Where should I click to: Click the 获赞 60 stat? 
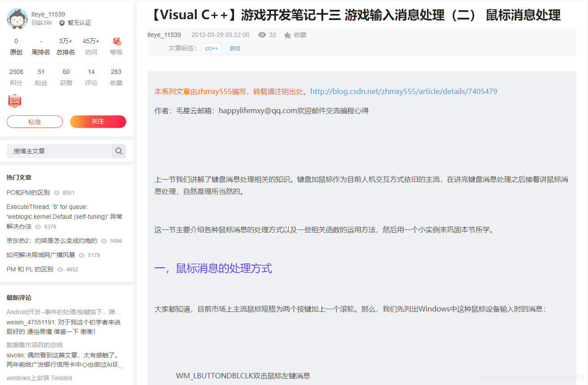coord(66,77)
